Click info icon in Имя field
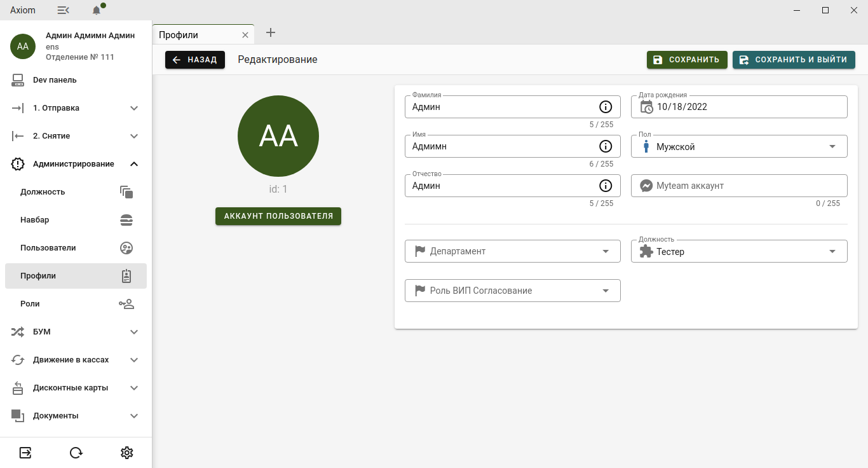868x468 pixels. pyautogui.click(x=606, y=146)
